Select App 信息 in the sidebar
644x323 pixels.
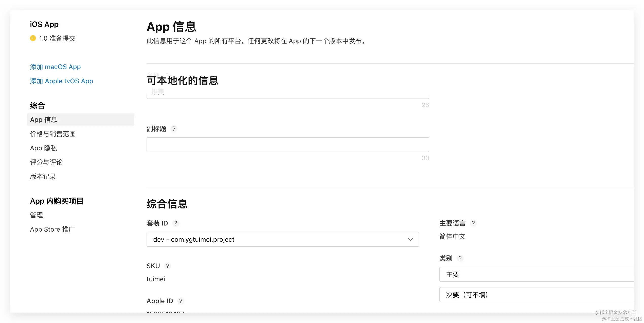coord(44,120)
